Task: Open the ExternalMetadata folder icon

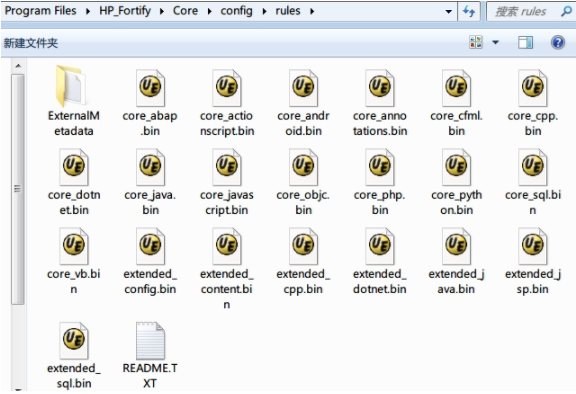Action: (71, 86)
